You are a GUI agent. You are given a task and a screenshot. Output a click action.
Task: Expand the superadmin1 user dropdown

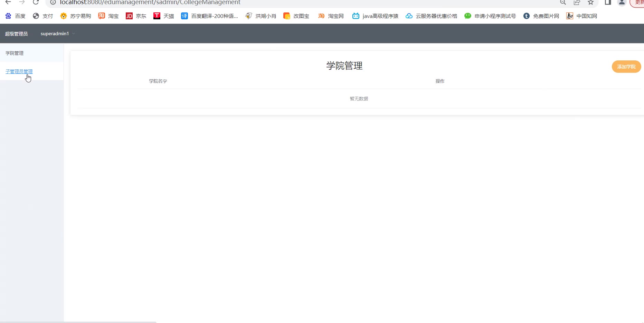58,33
